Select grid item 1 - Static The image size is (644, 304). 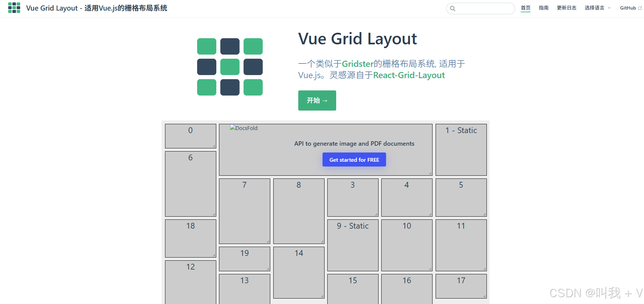pos(461,150)
